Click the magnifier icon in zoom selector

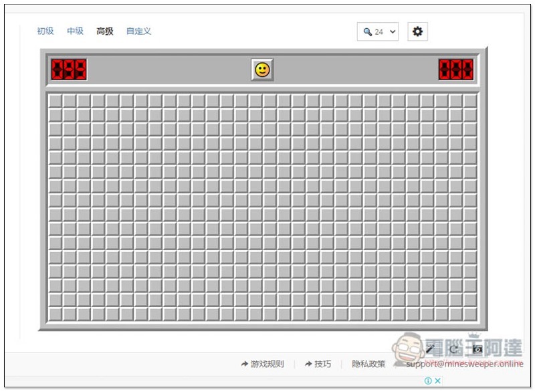click(x=367, y=31)
